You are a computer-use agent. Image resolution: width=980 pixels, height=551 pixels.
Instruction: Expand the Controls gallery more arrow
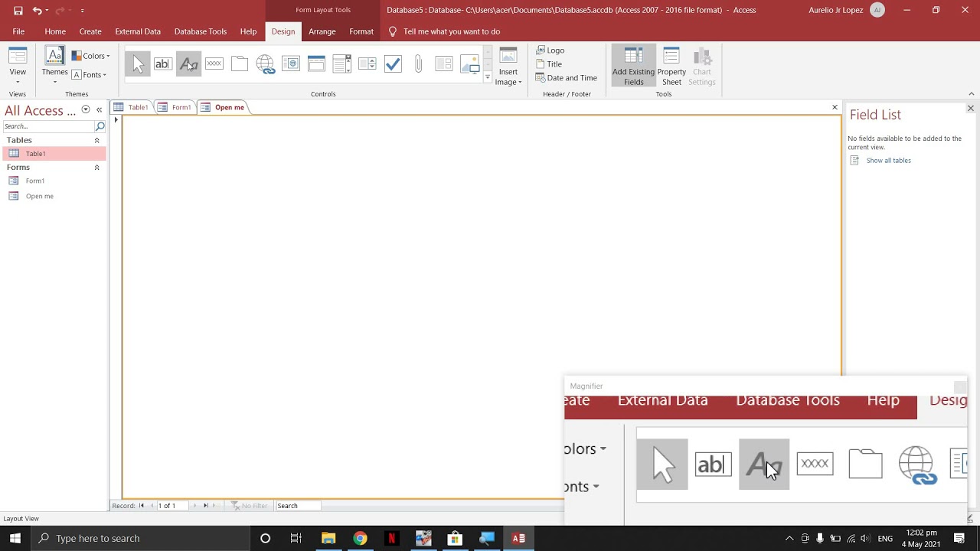point(488,77)
